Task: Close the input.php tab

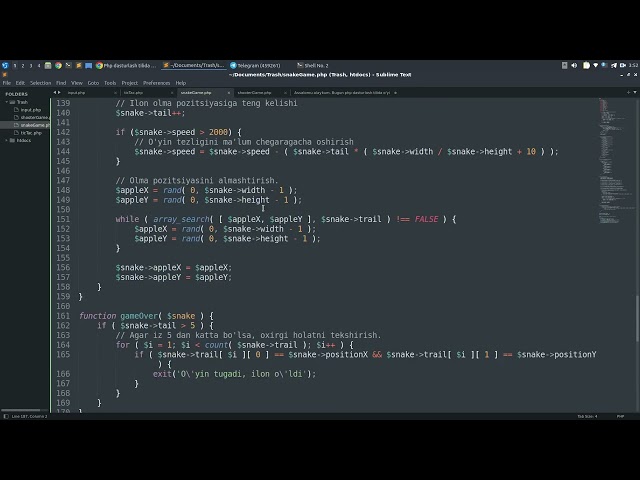Action: tap(116, 93)
